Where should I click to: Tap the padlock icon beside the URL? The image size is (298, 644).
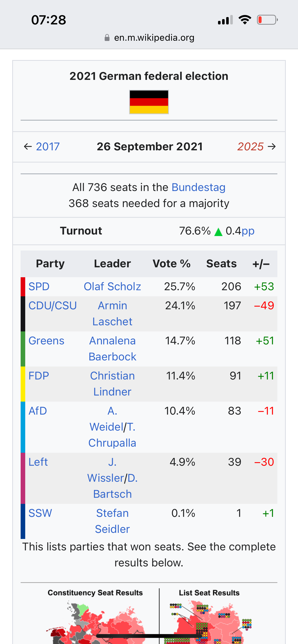[x=107, y=38]
